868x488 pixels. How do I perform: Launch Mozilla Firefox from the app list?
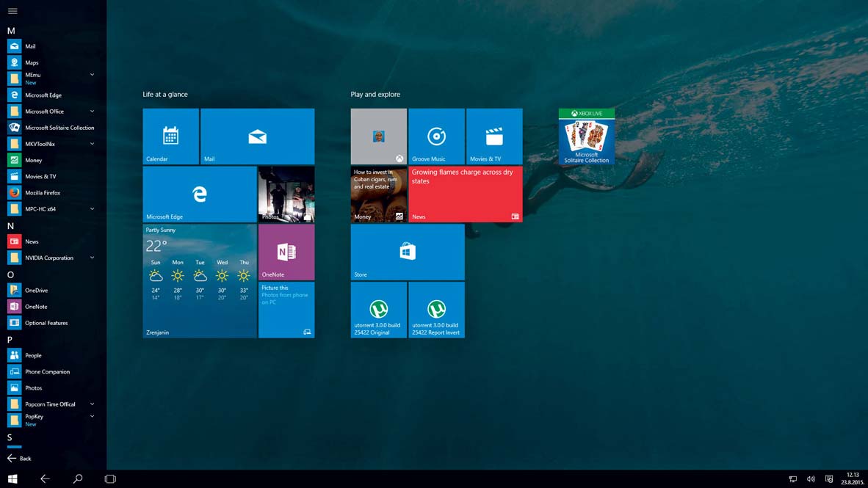pos(51,192)
